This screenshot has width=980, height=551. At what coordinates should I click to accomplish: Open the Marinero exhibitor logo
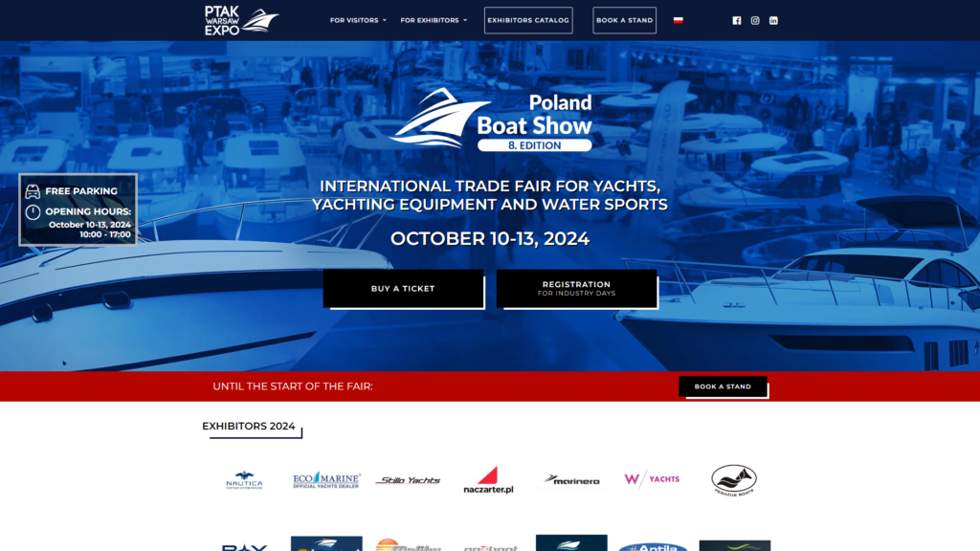[x=571, y=480]
